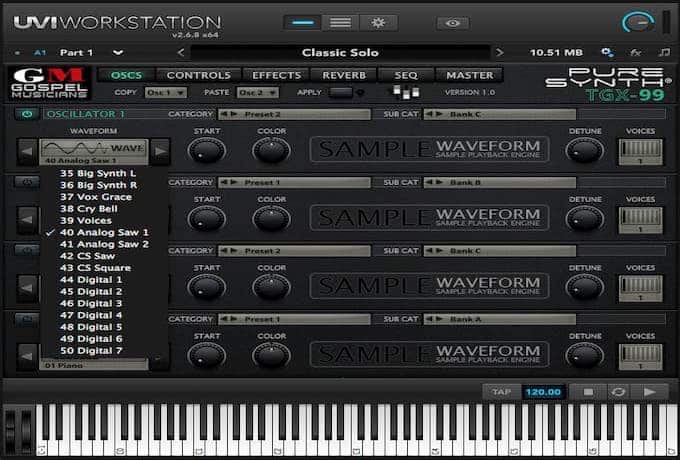Open the settings gear icon

point(378,23)
